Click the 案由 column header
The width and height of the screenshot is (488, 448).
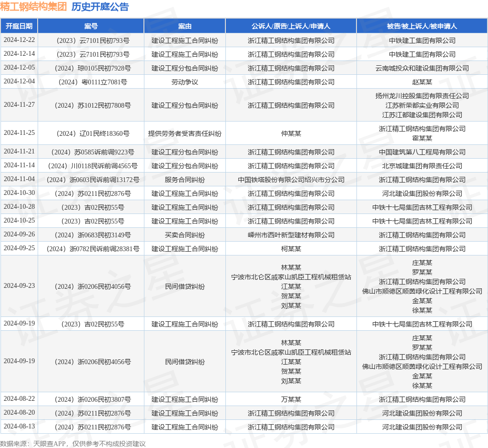pyautogui.click(x=184, y=26)
